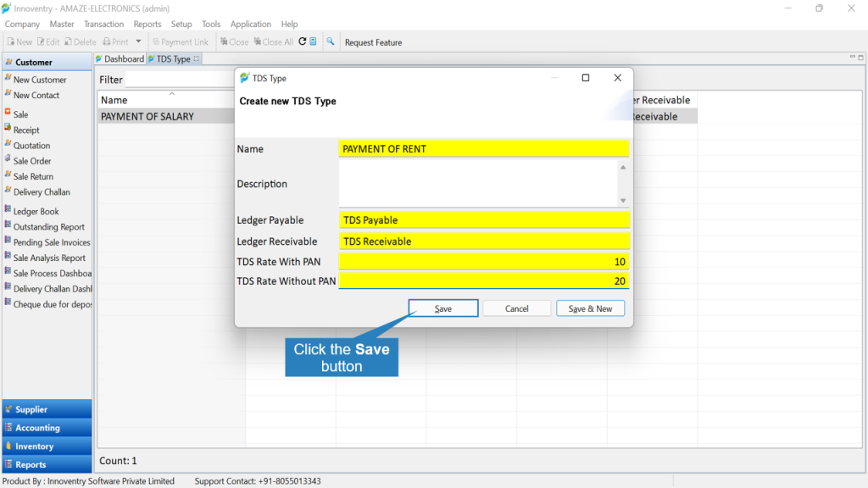The height and width of the screenshot is (488, 868).
Task: Open Ledger Book report in sidebar
Action: click(x=36, y=211)
